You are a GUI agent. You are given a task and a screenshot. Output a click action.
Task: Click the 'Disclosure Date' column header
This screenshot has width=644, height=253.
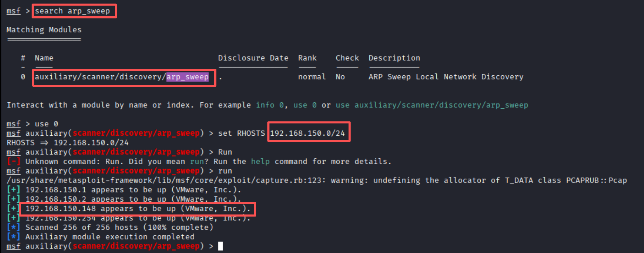coord(253,58)
